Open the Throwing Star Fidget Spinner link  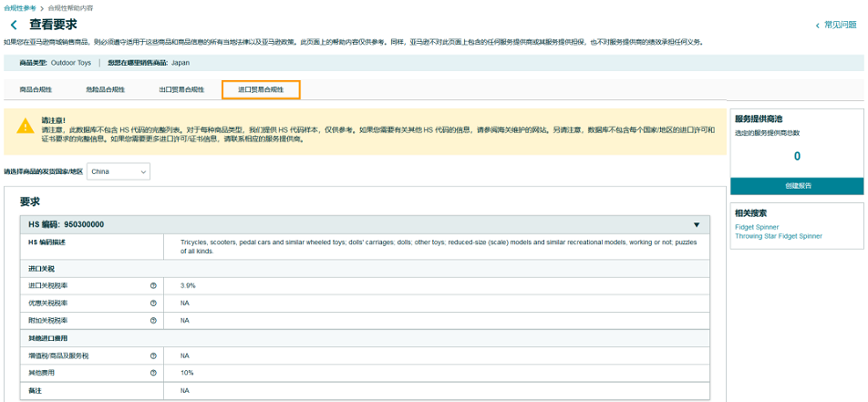778,236
